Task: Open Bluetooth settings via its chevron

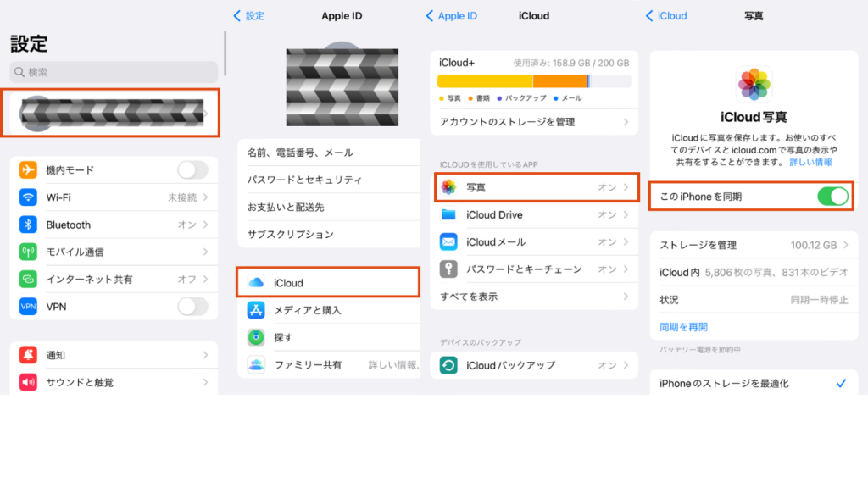Action: pos(205,225)
